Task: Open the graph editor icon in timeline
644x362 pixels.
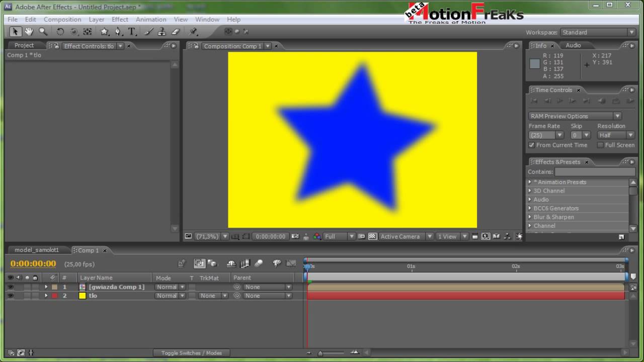Action: [291, 263]
